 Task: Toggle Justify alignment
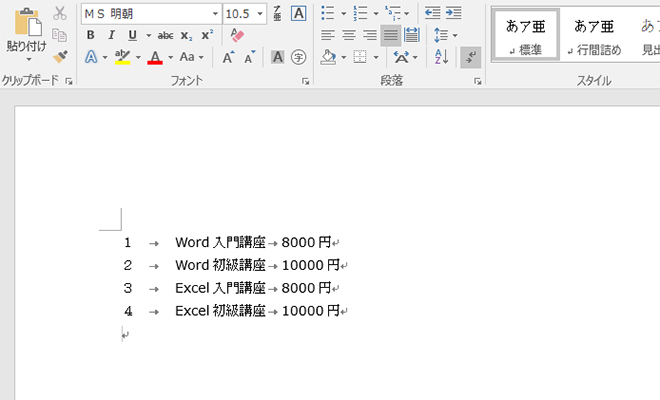[391, 35]
